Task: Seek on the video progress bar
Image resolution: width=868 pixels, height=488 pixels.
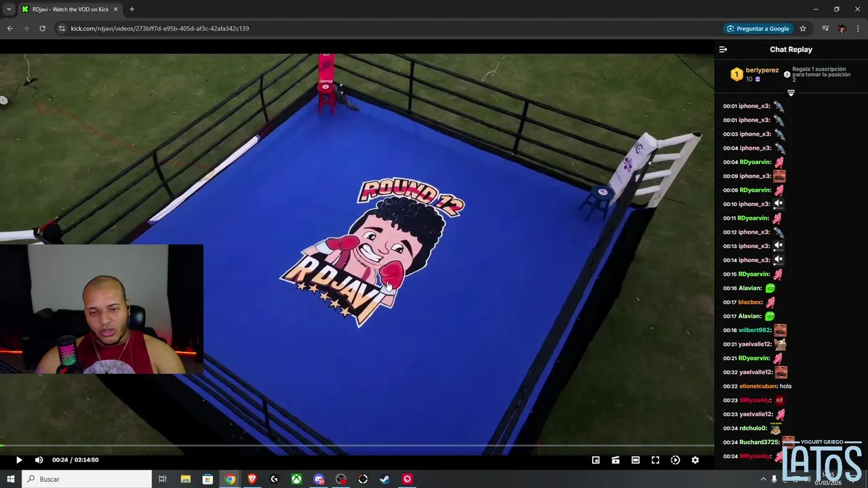Action: pyautogui.click(x=357, y=446)
